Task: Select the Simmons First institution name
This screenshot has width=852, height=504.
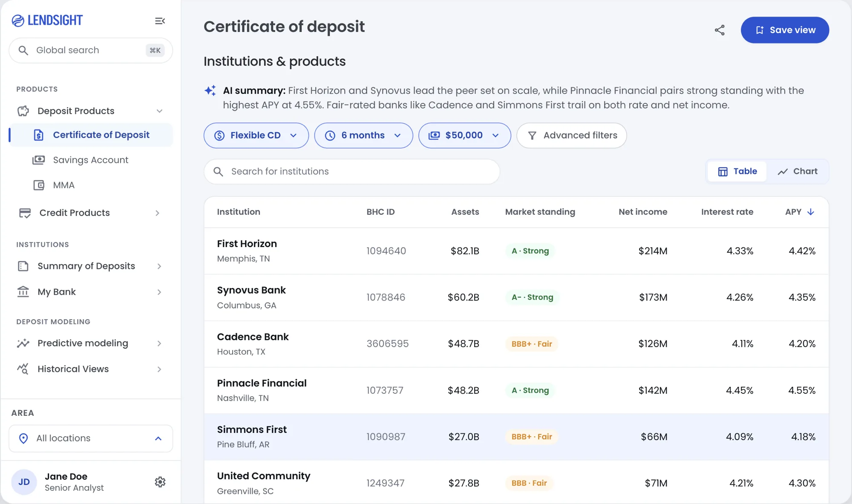Action: point(252,429)
